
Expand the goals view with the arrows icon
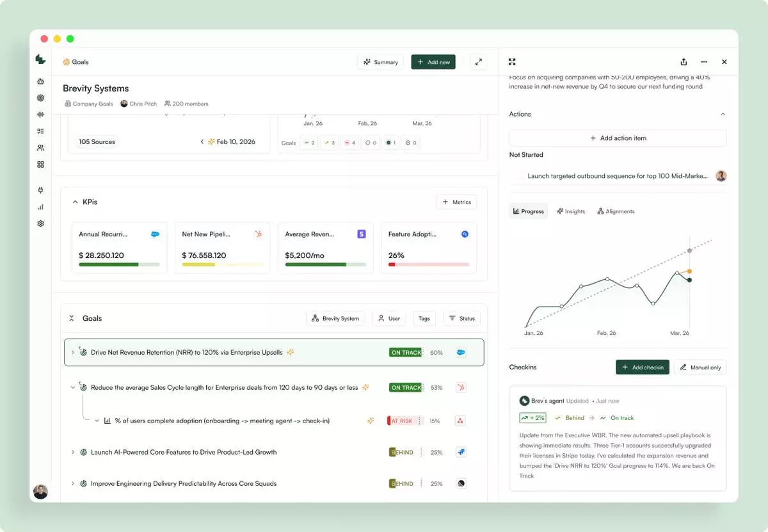point(478,62)
